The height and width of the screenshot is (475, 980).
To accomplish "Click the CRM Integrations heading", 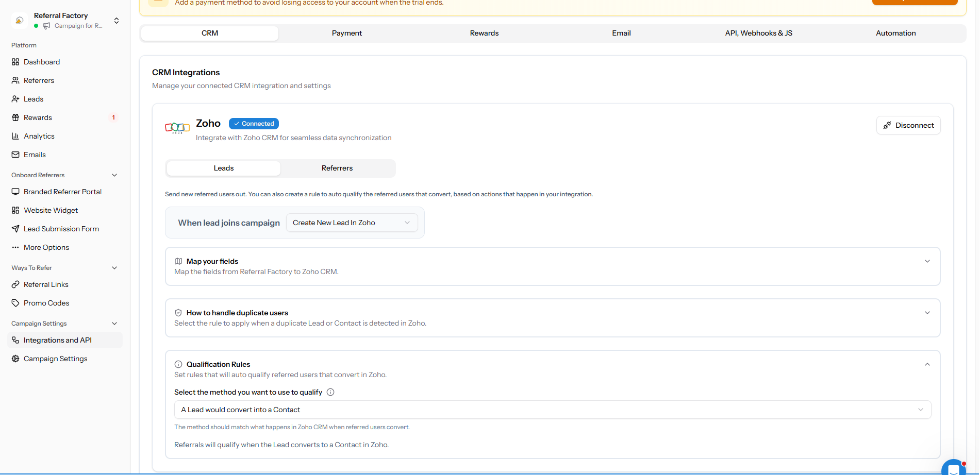I will pos(186,73).
